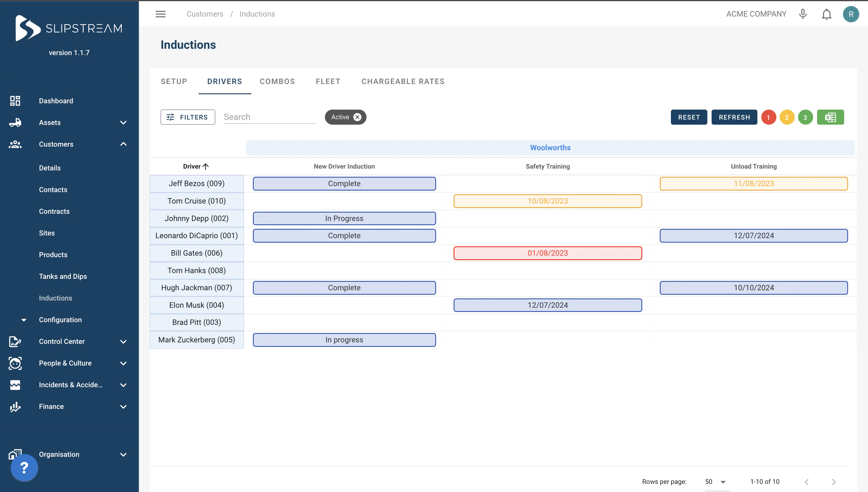The width and height of the screenshot is (868, 492).
Task: Toggle red status filter 1
Action: (768, 117)
